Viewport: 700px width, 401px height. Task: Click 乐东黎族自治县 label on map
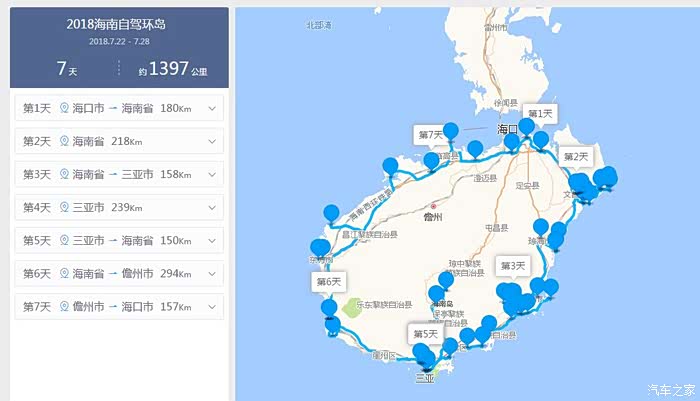coord(384,305)
